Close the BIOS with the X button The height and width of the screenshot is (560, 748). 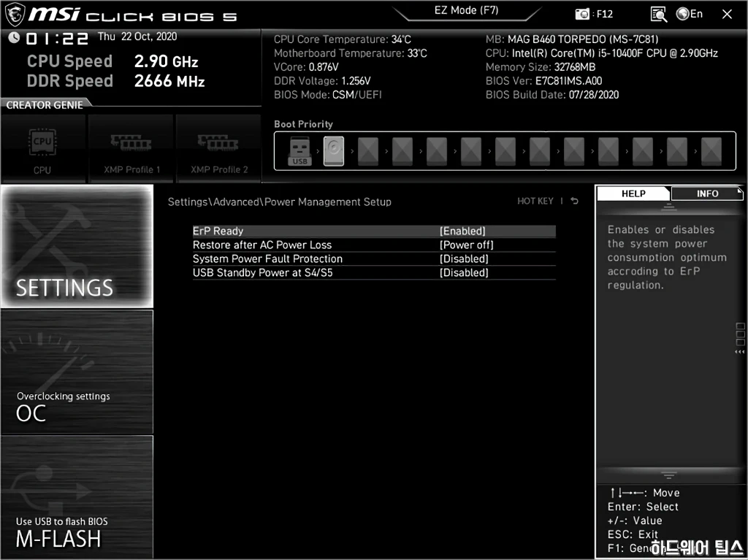click(x=727, y=15)
